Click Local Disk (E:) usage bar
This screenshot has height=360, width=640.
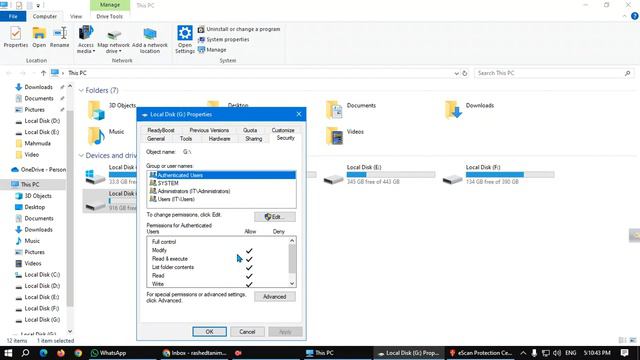point(391,175)
